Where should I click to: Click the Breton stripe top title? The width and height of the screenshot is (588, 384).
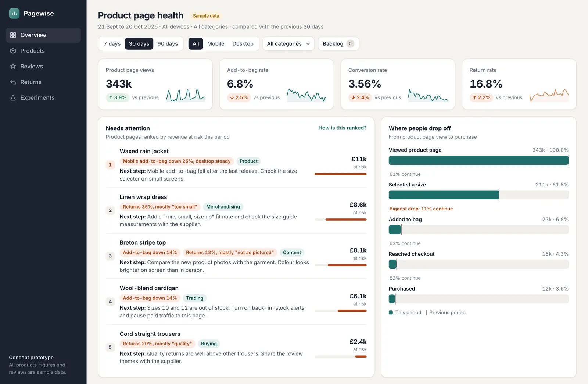(x=143, y=243)
